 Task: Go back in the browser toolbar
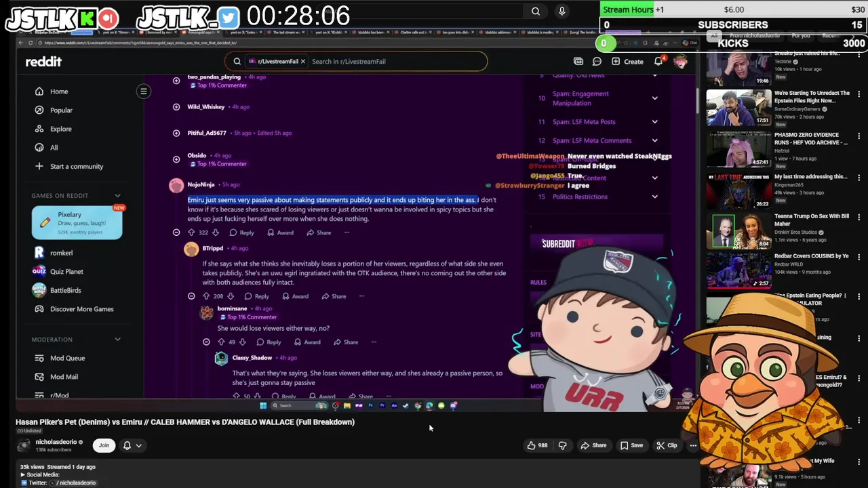pyautogui.click(x=21, y=43)
